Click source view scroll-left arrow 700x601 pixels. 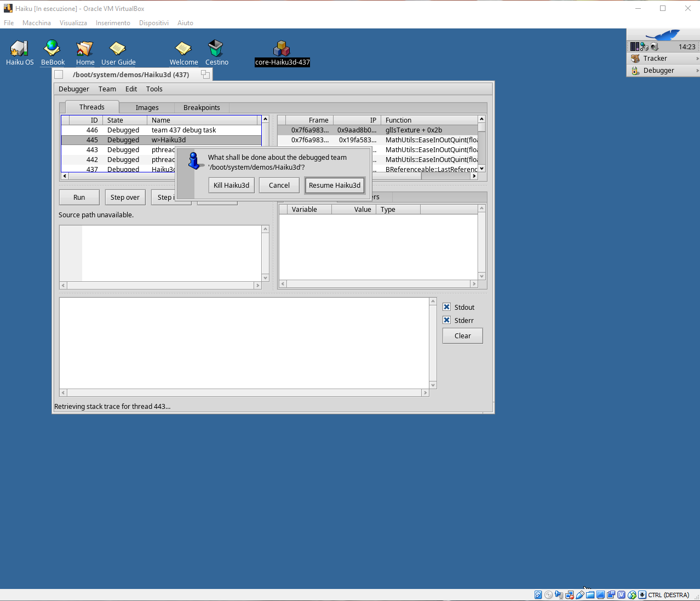(x=64, y=286)
